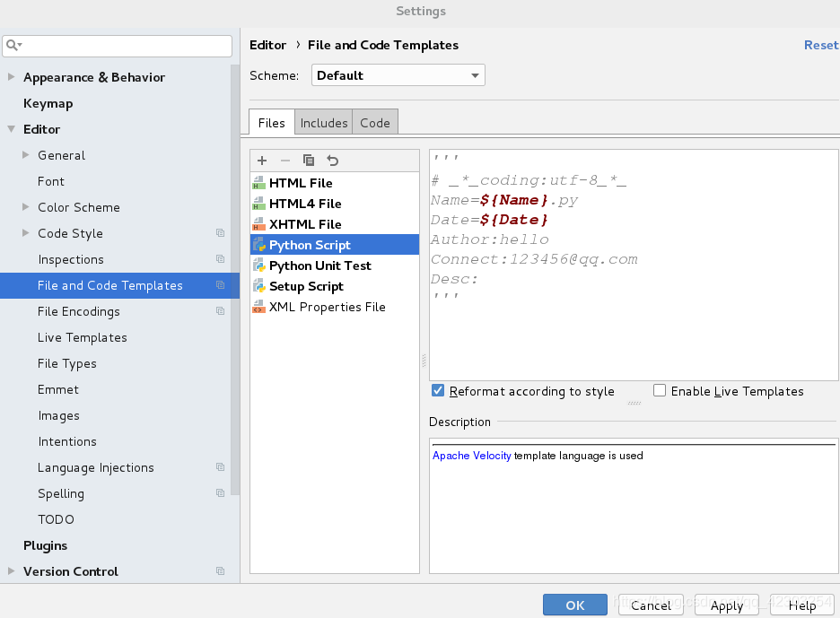Click project-level icon beside Language Injections
The width and height of the screenshot is (840, 618).
220,467
